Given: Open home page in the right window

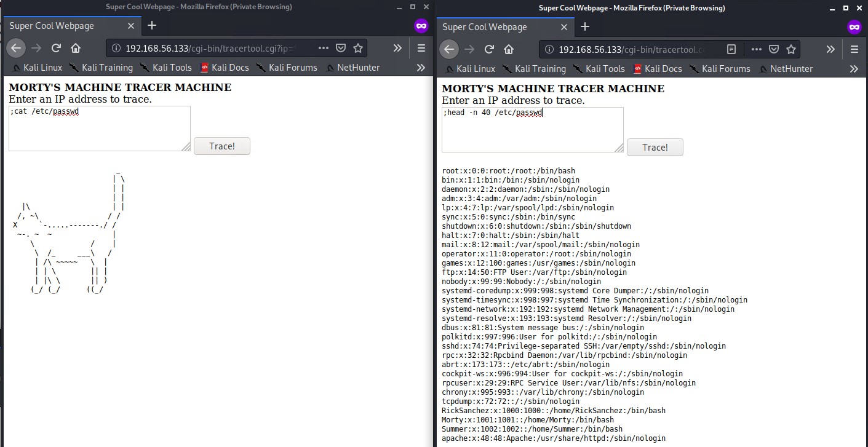Looking at the screenshot, I should [x=509, y=49].
